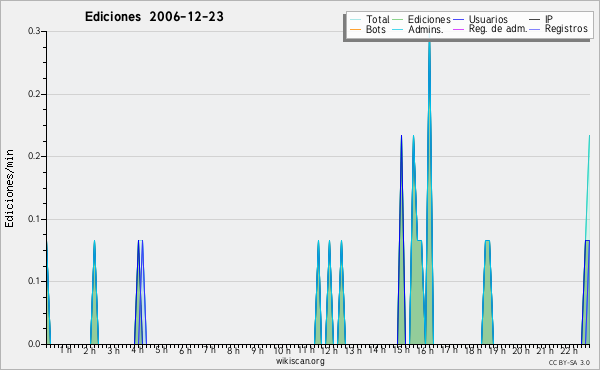
Task: Open the wikiscan.org link below the chart
Action: pos(300,361)
